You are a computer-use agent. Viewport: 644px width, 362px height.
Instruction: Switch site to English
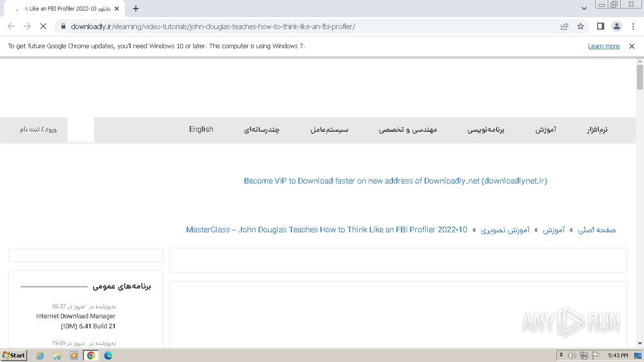pos(201,129)
